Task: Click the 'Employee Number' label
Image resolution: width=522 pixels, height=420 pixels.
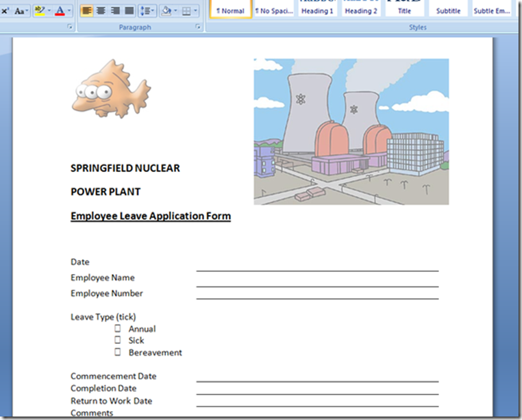Action: (x=107, y=293)
